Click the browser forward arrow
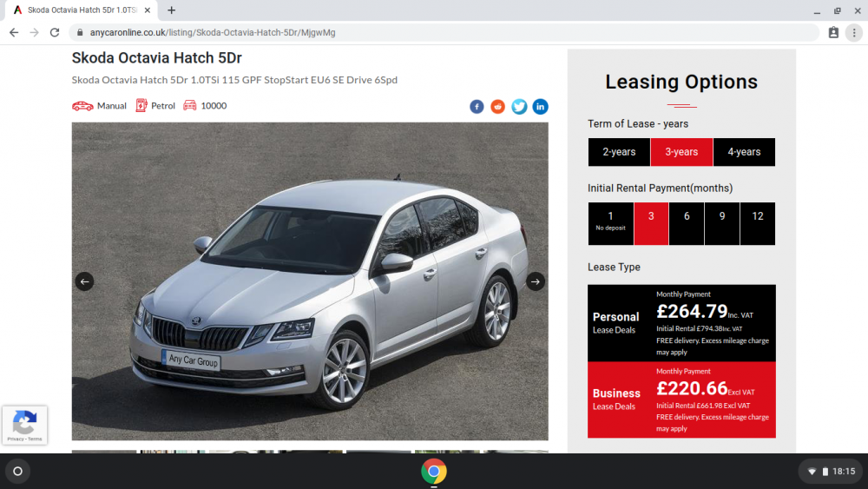 (x=35, y=33)
